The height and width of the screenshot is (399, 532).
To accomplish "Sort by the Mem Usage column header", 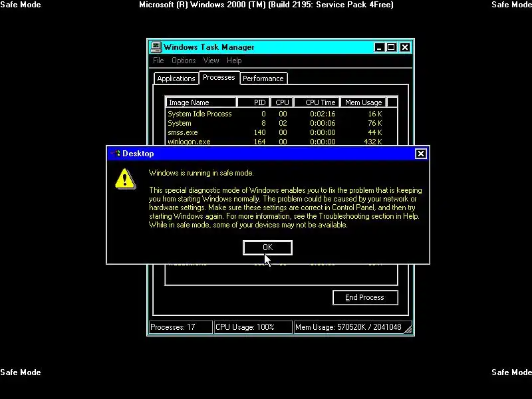I will (x=363, y=102).
